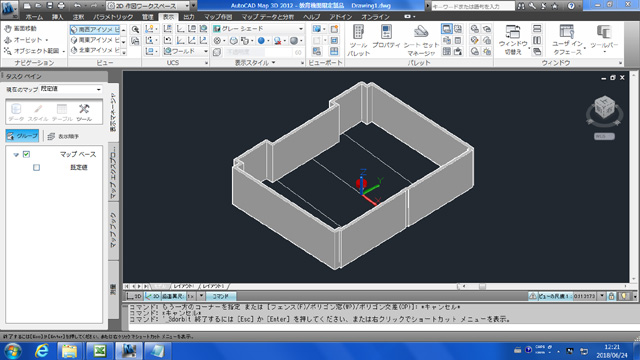The width and height of the screenshot is (640, 360).
Task: Toggle the マップ ベース layer checkbox
Action: pyautogui.click(x=27, y=154)
